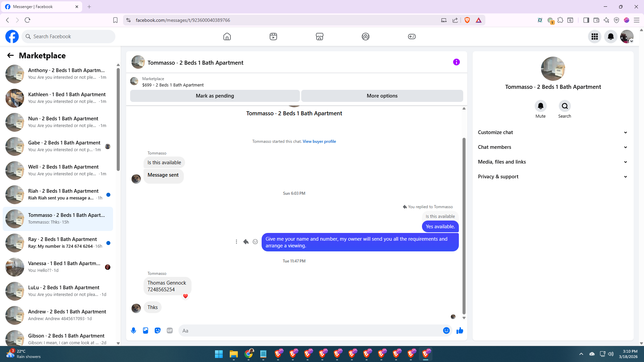Click the voice clip microphone icon

pos(133,330)
